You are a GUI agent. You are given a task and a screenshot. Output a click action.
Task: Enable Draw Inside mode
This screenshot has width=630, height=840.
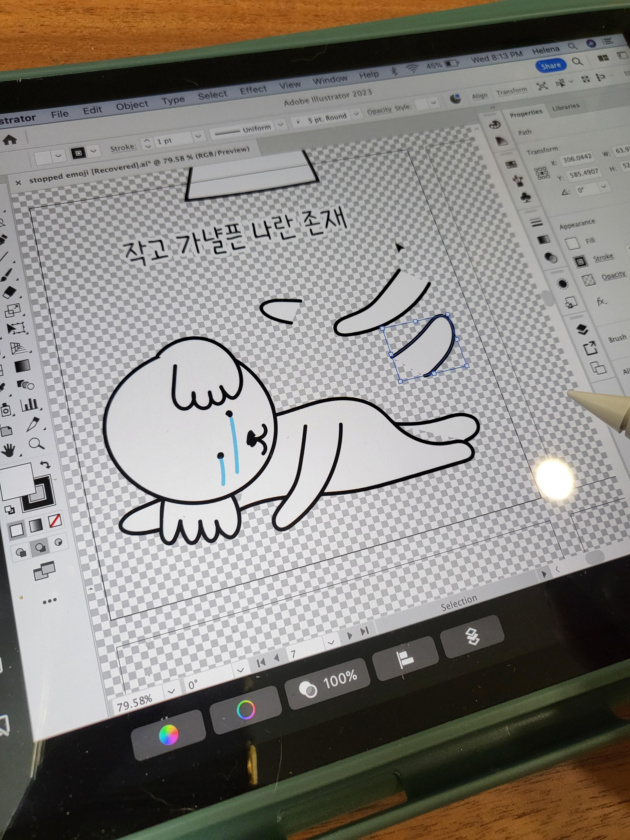[x=58, y=542]
